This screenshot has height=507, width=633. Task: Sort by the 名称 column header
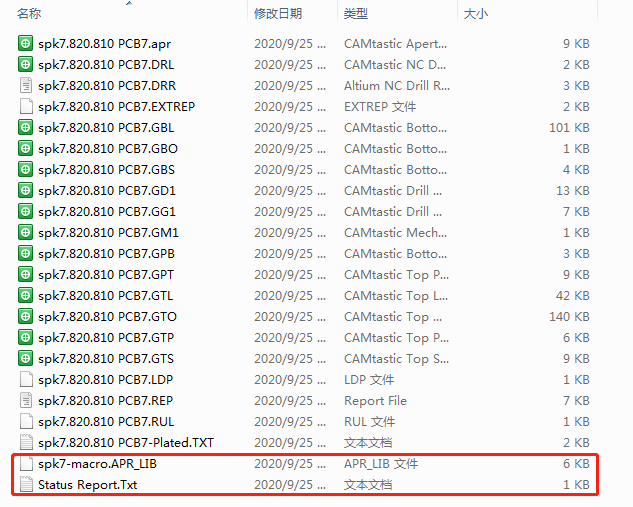click(29, 14)
